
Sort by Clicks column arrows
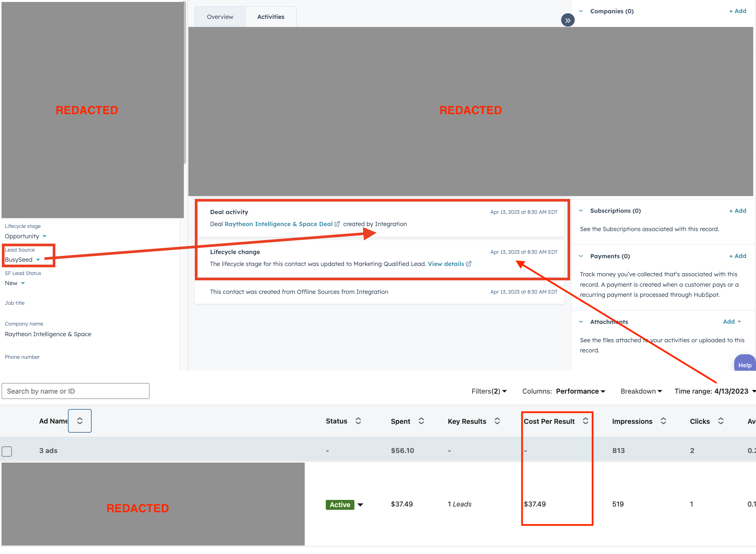pos(720,421)
